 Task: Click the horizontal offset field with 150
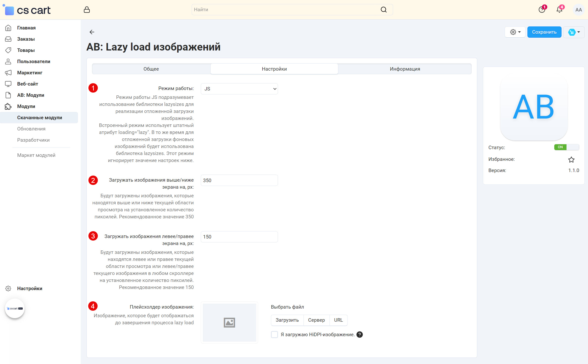tap(239, 237)
